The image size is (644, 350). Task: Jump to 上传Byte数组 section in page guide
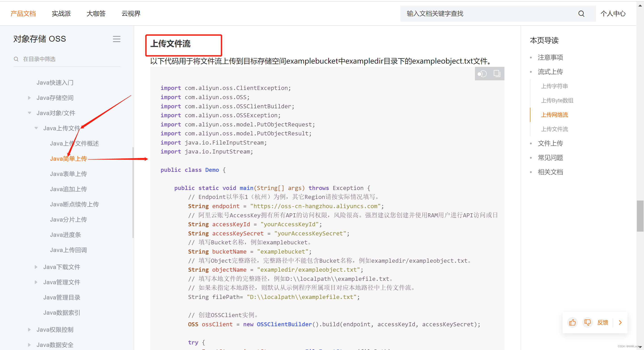pos(557,100)
